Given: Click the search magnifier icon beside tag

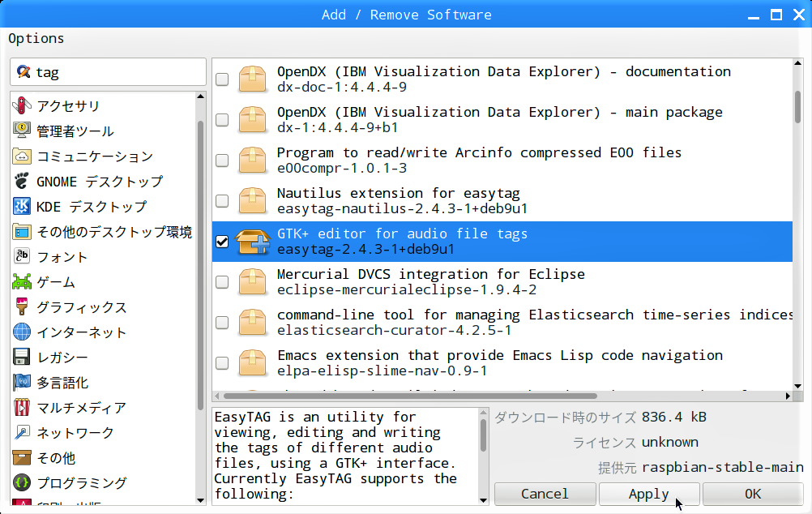Looking at the screenshot, I should coord(24,71).
